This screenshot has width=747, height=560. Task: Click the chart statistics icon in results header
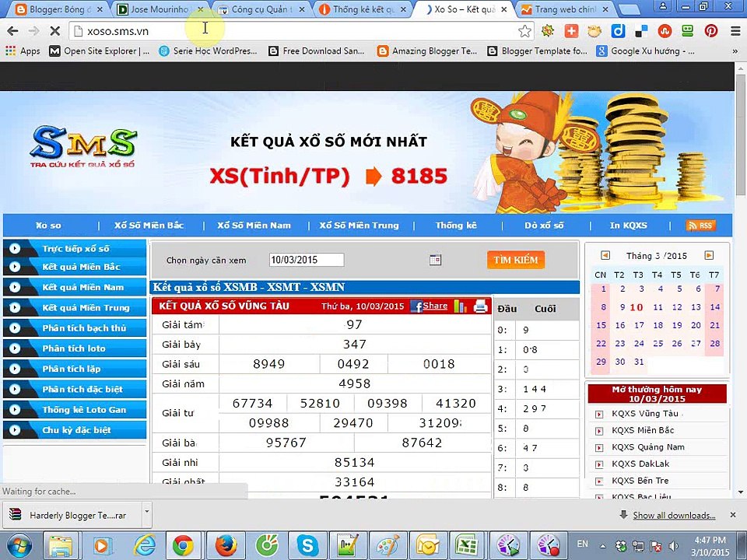[460, 306]
